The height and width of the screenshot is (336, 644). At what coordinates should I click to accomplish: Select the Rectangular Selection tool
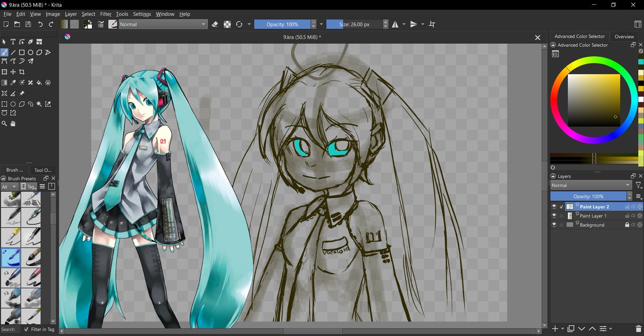[4, 104]
